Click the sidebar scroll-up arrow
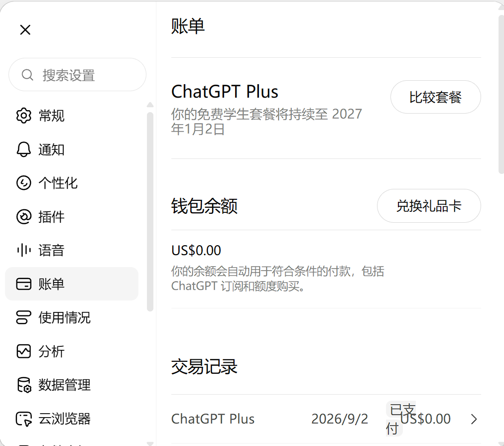The image size is (504, 446). 150,105
